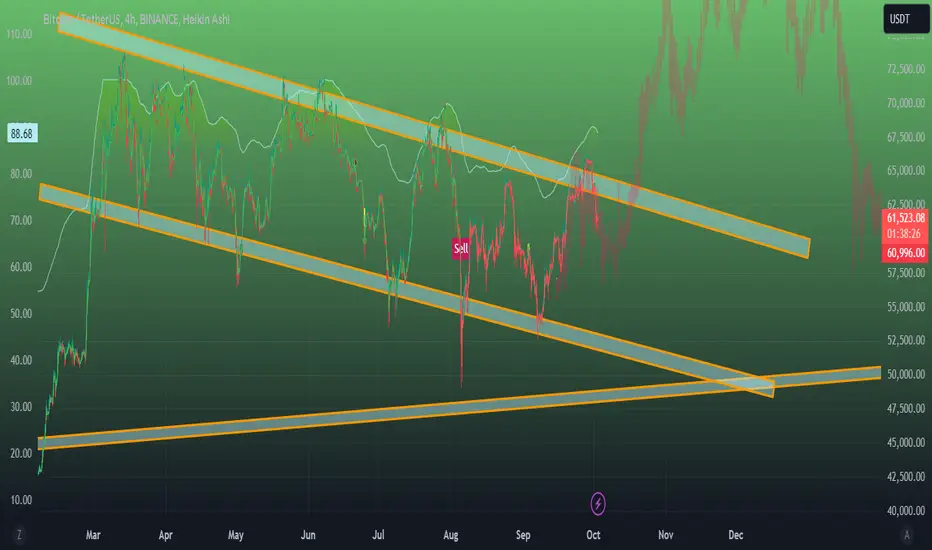Click the Mar label on time axis
The image size is (932, 550).
[93, 535]
